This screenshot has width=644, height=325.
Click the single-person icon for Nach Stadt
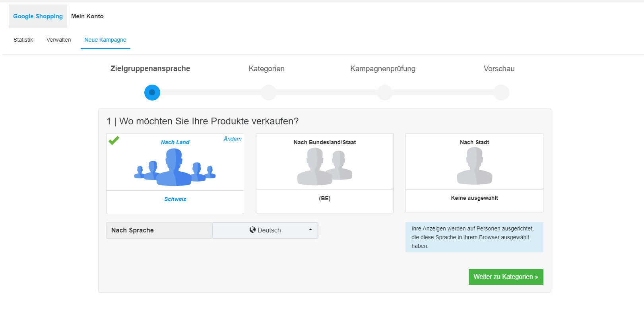pyautogui.click(x=475, y=166)
